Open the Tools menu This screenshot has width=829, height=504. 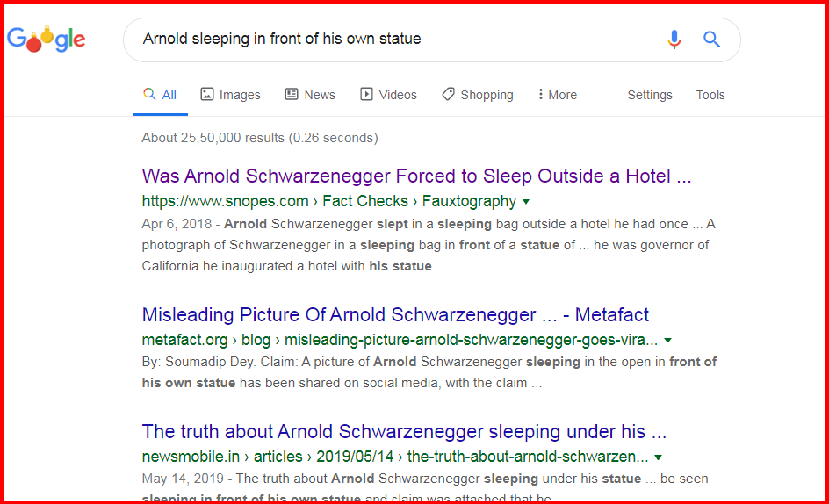click(710, 95)
